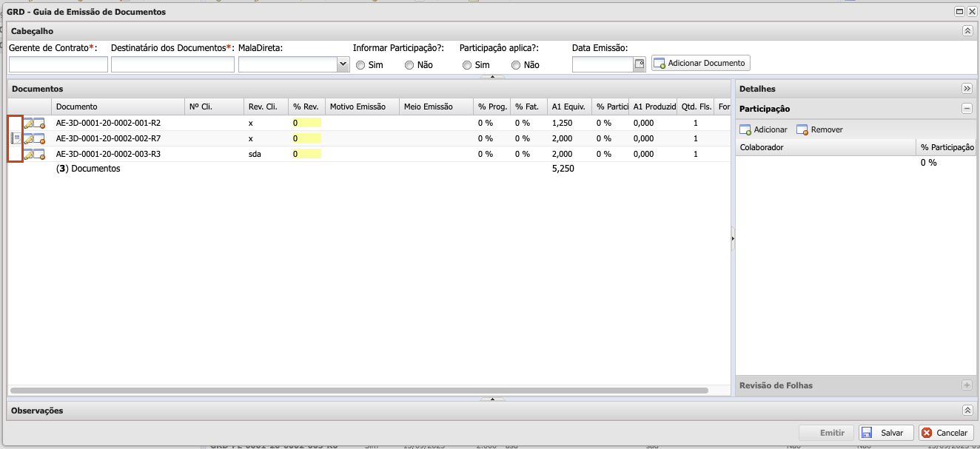Image resolution: width=980 pixels, height=449 pixels.
Task: Collapse the Participação panel
Action: (967, 109)
